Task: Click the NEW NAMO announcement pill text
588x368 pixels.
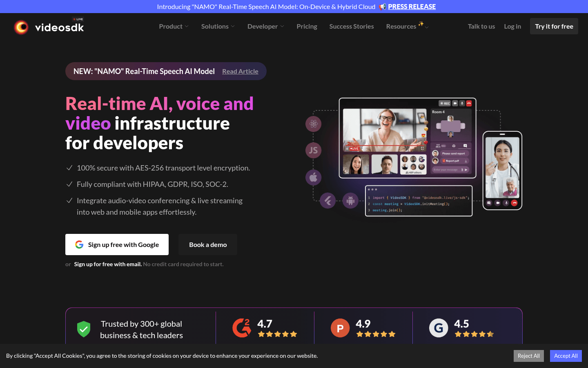Action: [144, 71]
